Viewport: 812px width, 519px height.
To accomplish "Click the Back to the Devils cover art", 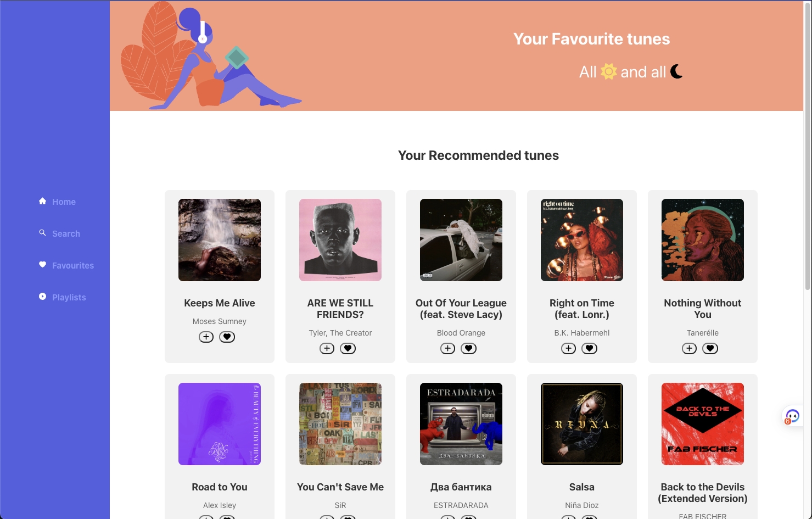I will (703, 424).
